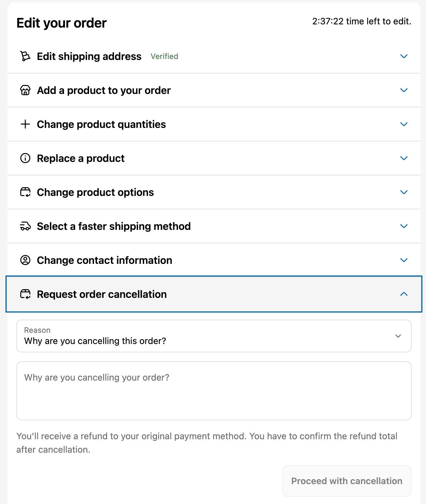The height and width of the screenshot is (504, 426).
Task: Click the box icon beside Change product options
Action: tap(25, 192)
